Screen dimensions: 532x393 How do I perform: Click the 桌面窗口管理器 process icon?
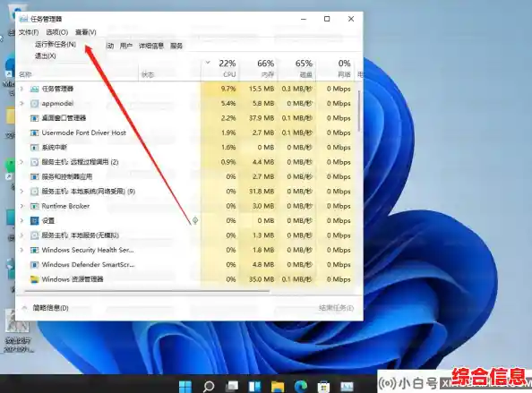coord(34,118)
